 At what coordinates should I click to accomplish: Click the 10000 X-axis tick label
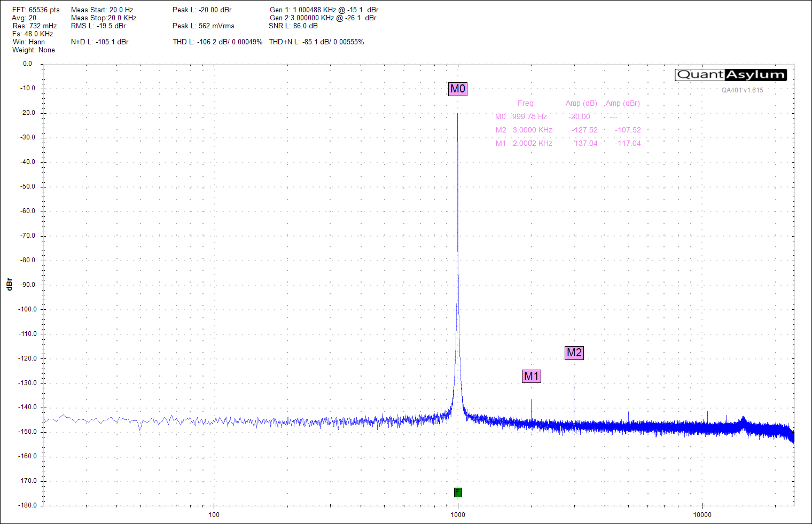coord(702,515)
